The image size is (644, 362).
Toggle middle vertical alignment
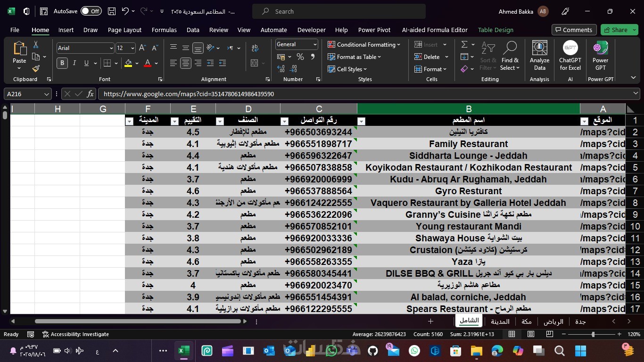coord(186,48)
